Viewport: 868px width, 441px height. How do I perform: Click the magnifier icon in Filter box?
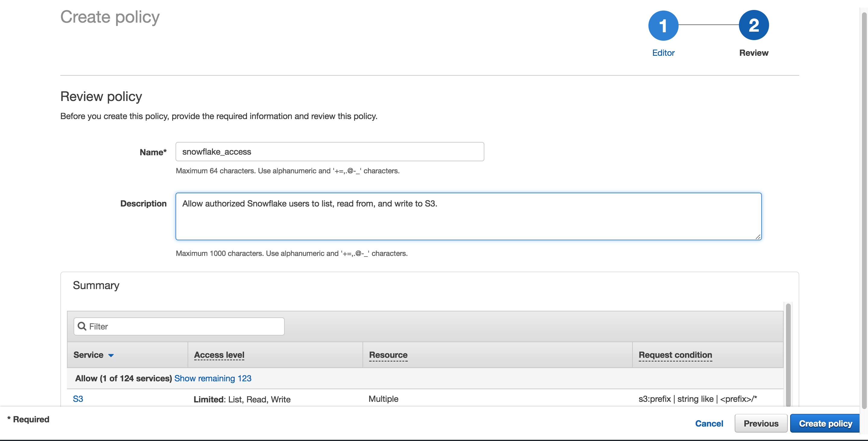pyautogui.click(x=82, y=326)
